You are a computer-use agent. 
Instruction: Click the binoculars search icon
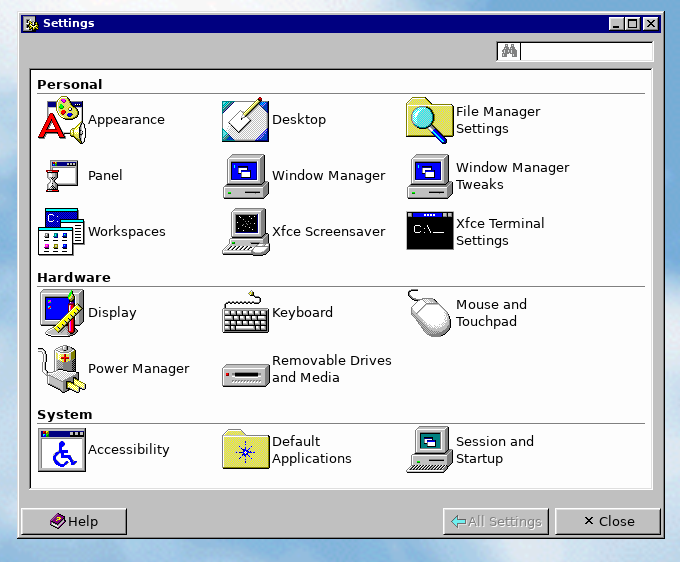[509, 51]
